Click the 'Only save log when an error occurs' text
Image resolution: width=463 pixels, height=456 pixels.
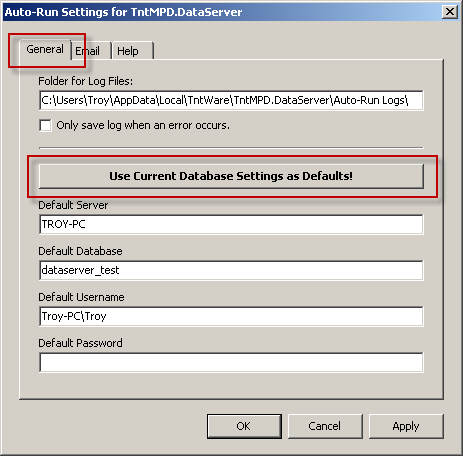point(143,125)
